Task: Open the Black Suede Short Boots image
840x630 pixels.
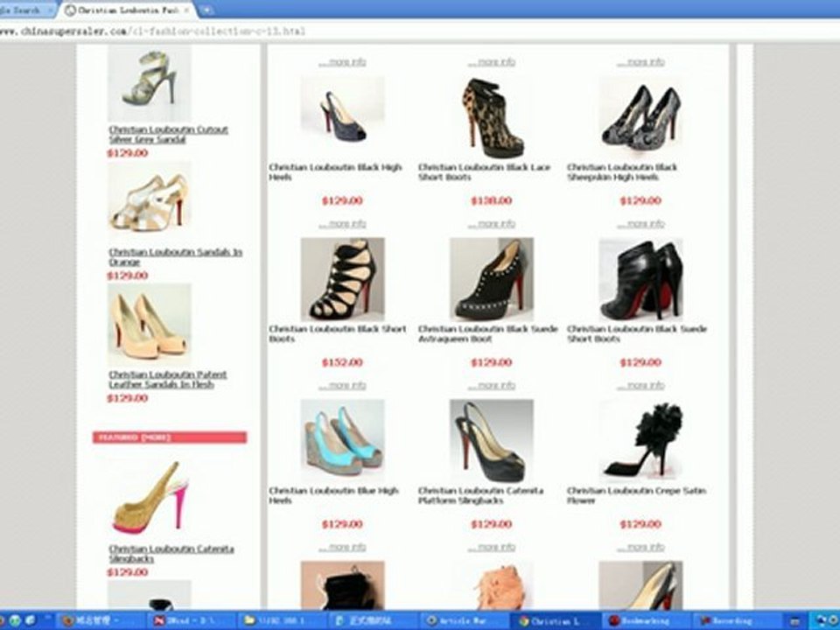Action: (x=640, y=279)
